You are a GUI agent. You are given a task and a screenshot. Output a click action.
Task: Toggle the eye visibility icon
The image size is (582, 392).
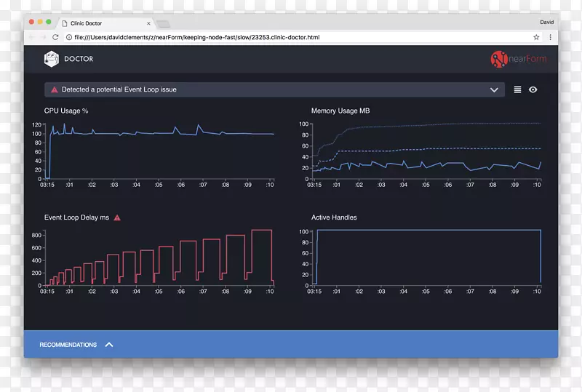[533, 89]
